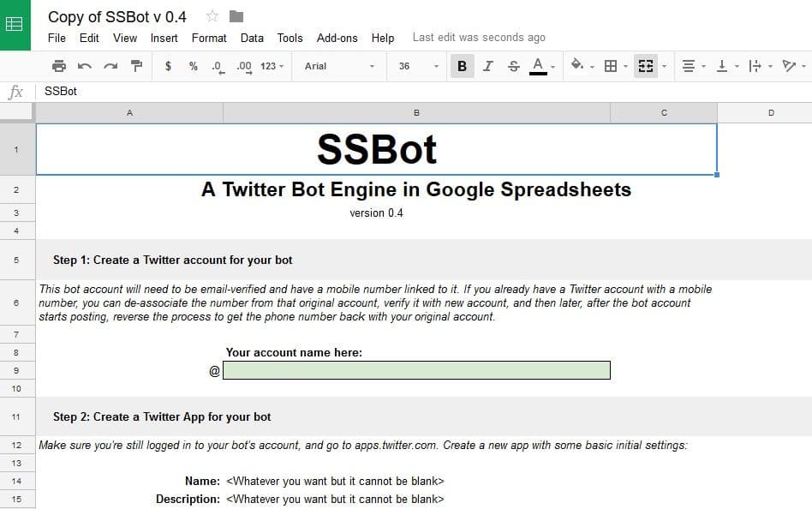
Task: Toggle merge cells
Action: tap(645, 66)
